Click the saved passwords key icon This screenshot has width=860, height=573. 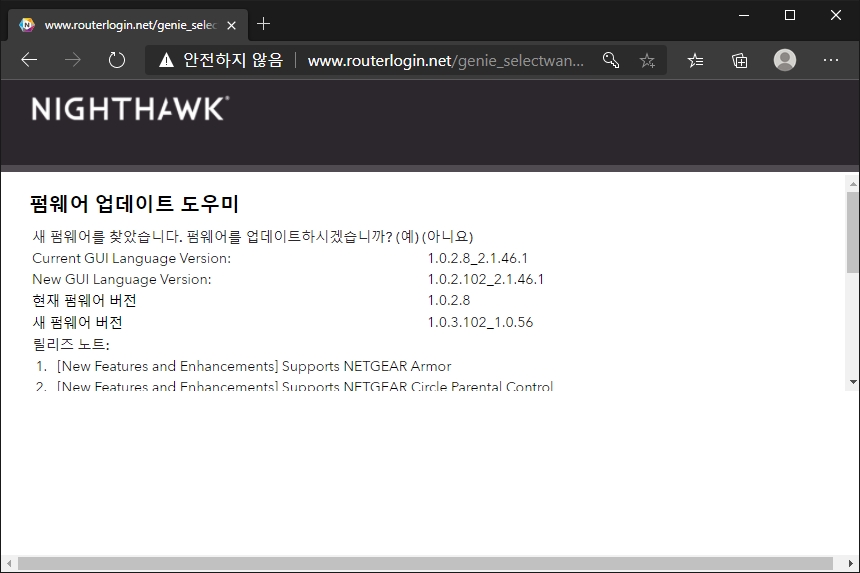(611, 60)
